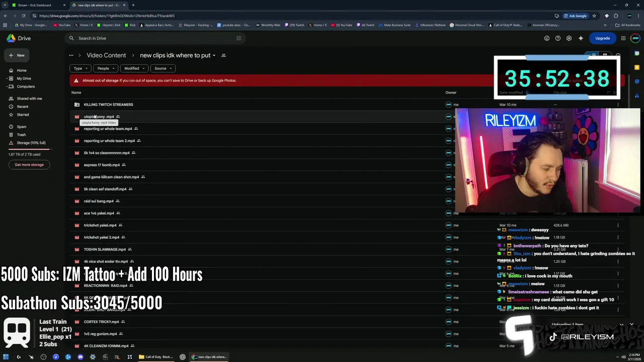
Task: Open the Call of Duty Black taskbar item
Action: pos(156,357)
